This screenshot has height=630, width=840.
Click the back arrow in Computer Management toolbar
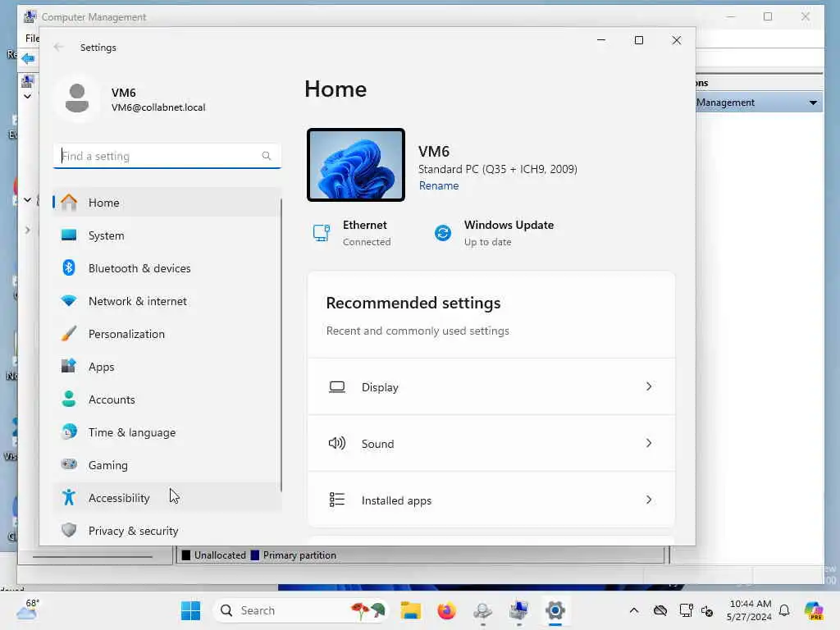(x=29, y=58)
